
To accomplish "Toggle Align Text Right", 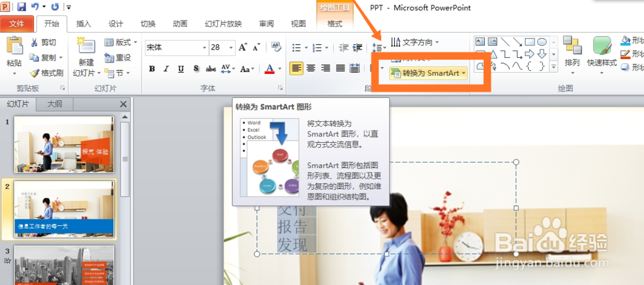I will tap(326, 68).
